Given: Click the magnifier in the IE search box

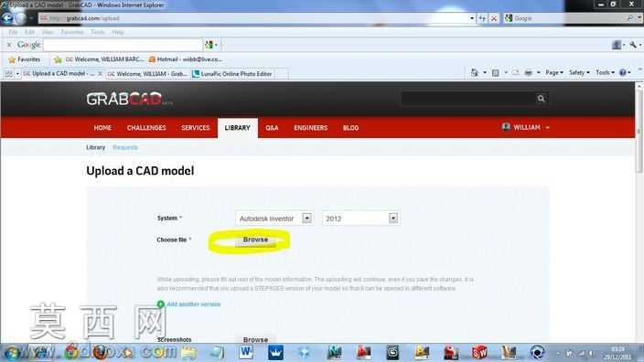Looking at the screenshot, I should pos(630,18).
